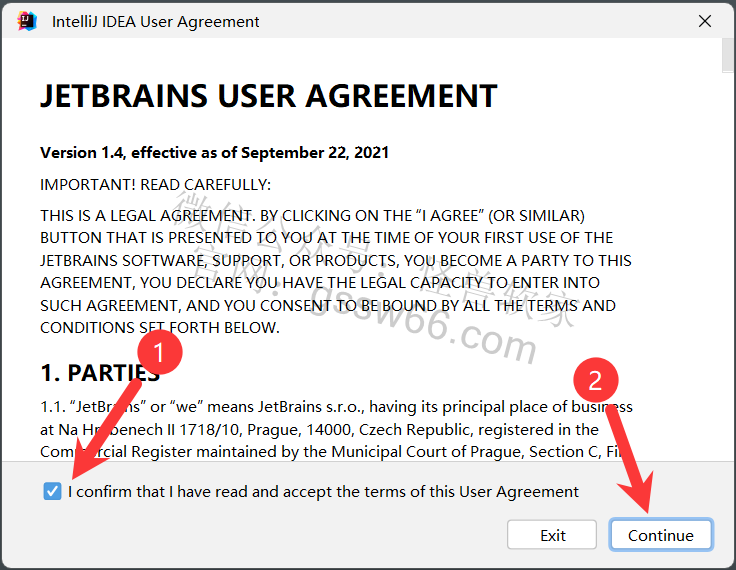The height and width of the screenshot is (570, 736).
Task: Click the 'IMPORTANT! READ CAREFULLY:' text
Action: (155, 185)
